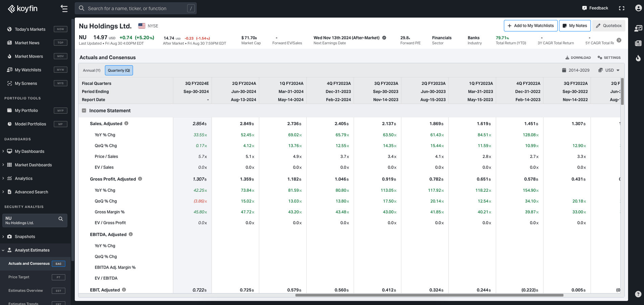The height and width of the screenshot is (305, 644).
Task: Open the USD currency dropdown
Action: (609, 70)
